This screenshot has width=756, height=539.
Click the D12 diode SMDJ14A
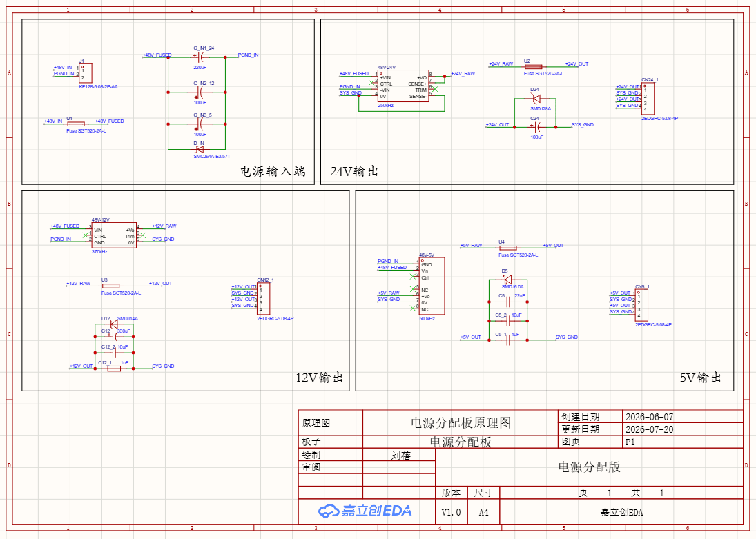click(x=113, y=324)
